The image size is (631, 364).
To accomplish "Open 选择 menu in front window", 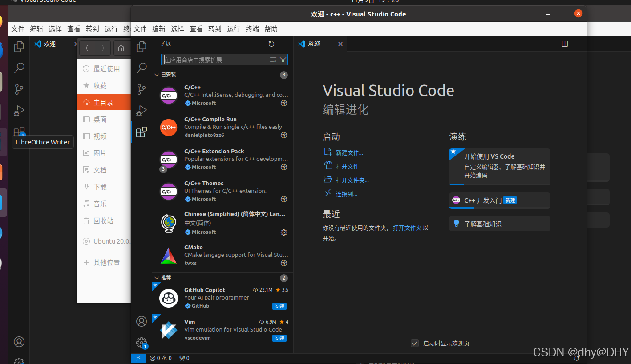I will 178,29.
